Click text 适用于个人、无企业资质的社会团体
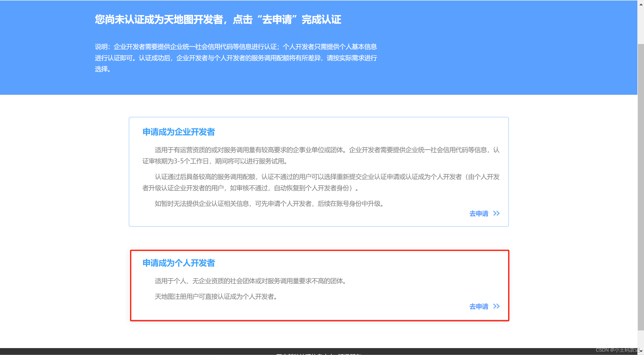The width and height of the screenshot is (644, 355). click(x=205, y=281)
